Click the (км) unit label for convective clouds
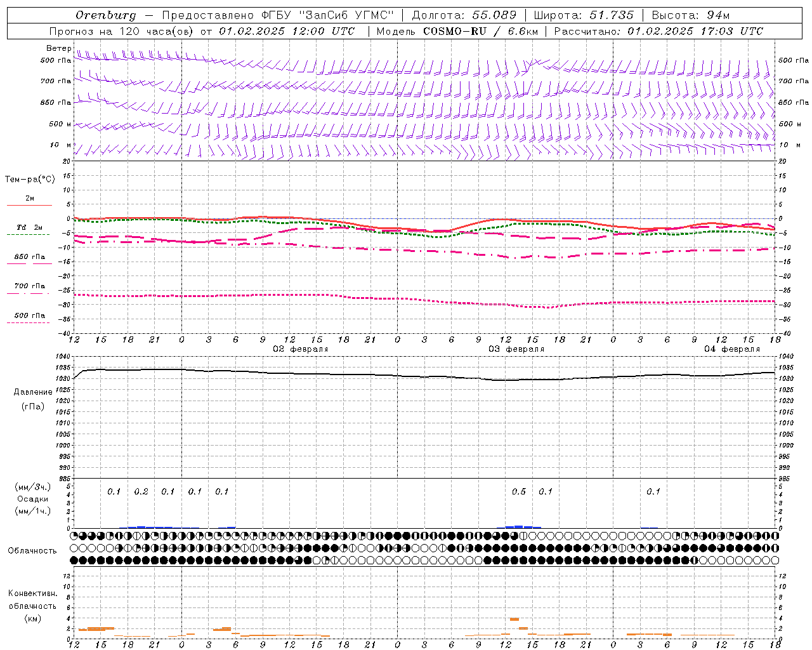Image resolution: width=812 pixels, height=650 pixels. [x=32, y=618]
